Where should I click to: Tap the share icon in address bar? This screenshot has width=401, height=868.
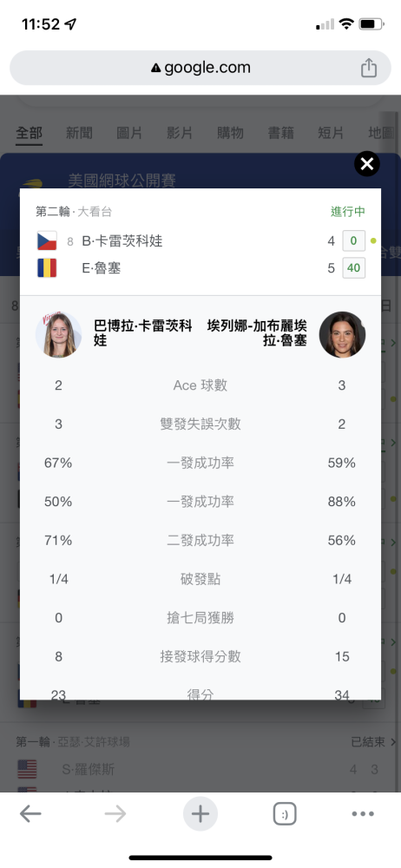click(369, 68)
